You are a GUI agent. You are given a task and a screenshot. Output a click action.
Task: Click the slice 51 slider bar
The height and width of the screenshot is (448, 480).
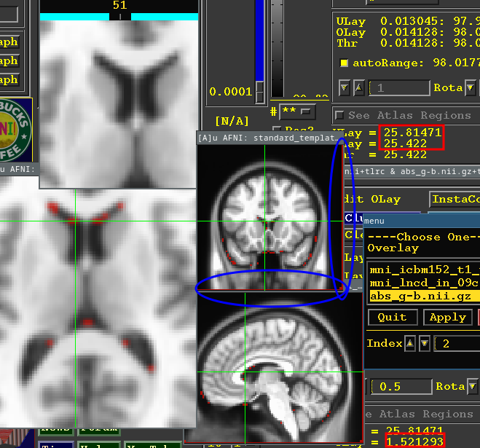(119, 16)
